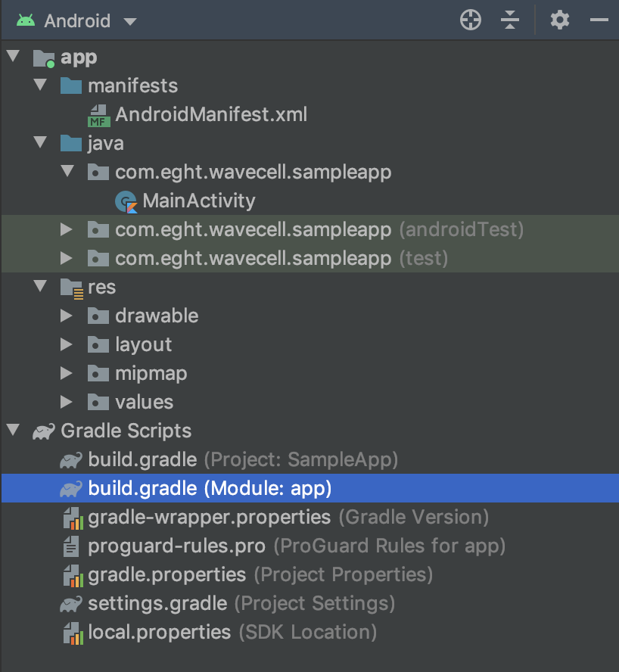
Task: Expand the androidTest package arrow
Action: [x=67, y=229]
